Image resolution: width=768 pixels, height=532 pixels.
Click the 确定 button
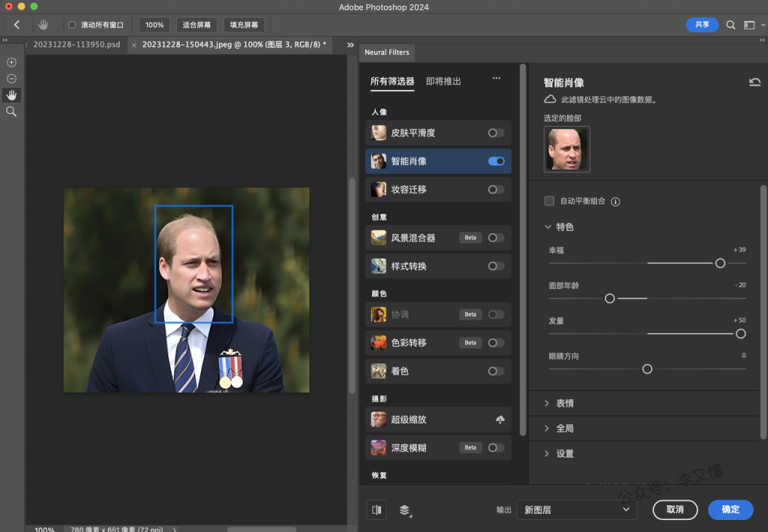coord(730,510)
